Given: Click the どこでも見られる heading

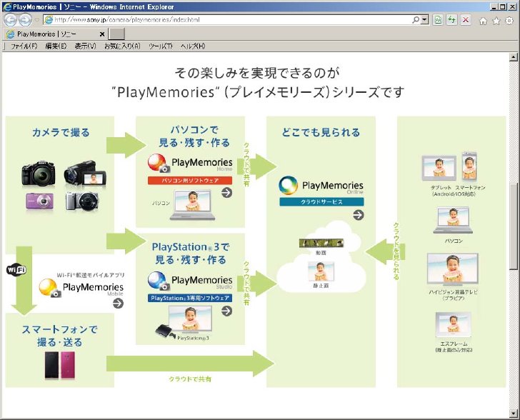Looking at the screenshot, I should 321,132.
